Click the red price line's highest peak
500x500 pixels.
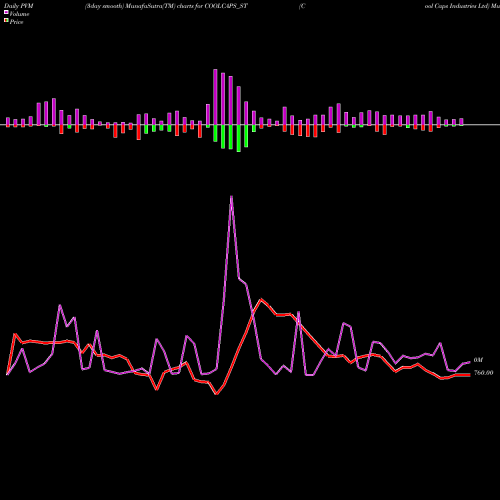(261, 299)
